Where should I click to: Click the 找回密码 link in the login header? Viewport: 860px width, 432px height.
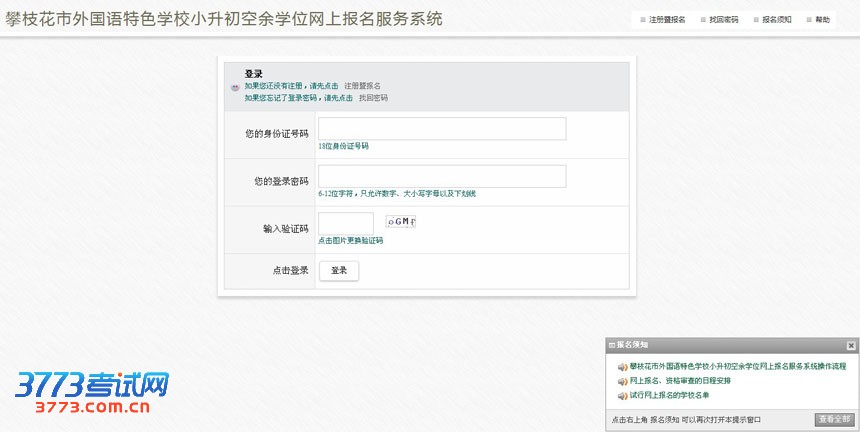coord(373,98)
